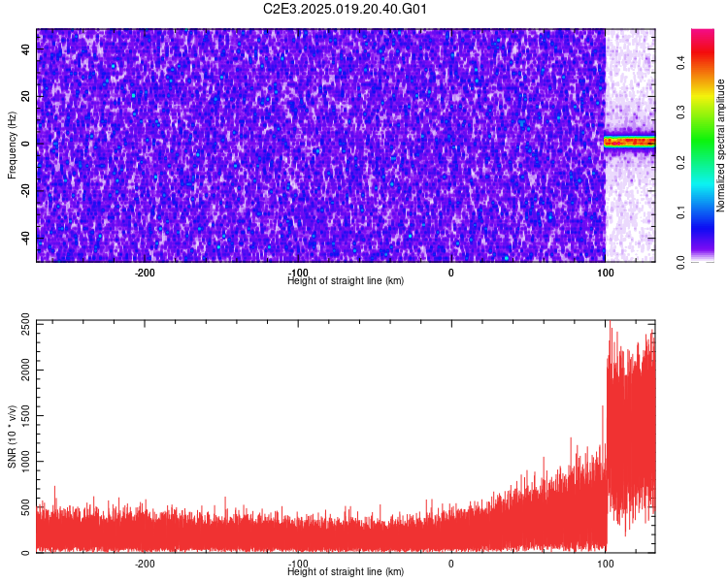Click the -200 tick label under the spectrogram
Viewport: 728px width, 582px height.
coord(145,273)
